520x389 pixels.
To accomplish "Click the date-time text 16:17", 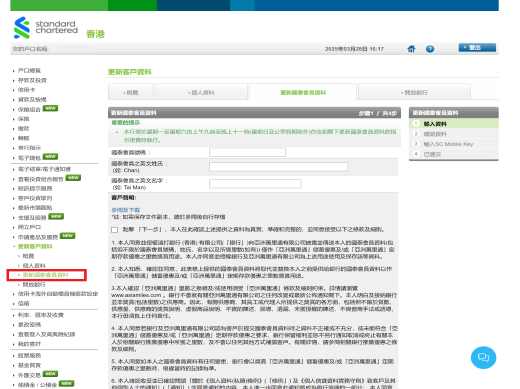I will pyautogui.click(x=354, y=49).
